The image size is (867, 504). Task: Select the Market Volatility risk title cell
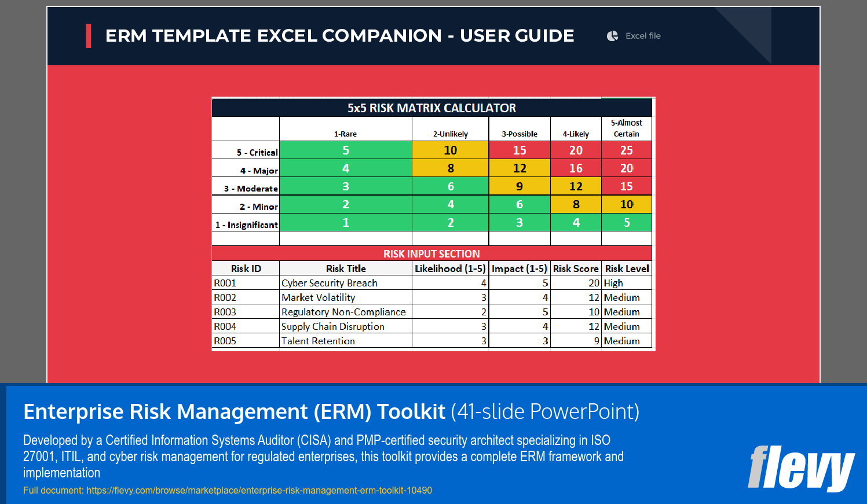(318, 297)
